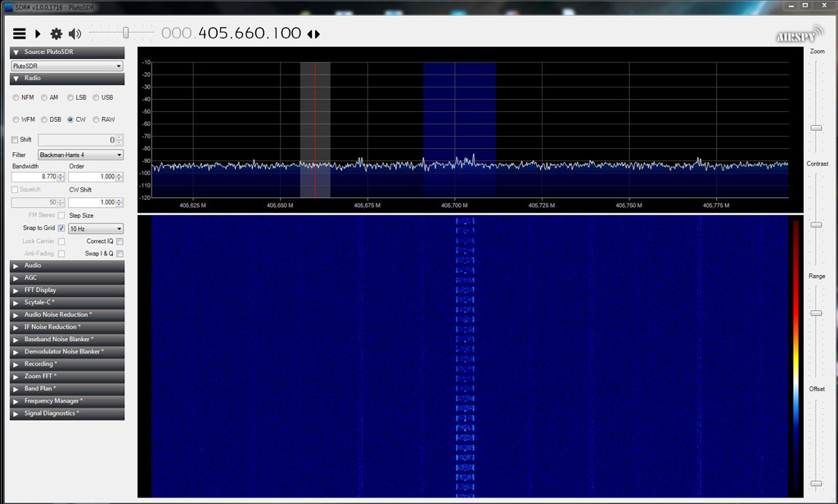Enable the Correct IQ checkbox
Screen dimensions: 838x504
point(119,241)
